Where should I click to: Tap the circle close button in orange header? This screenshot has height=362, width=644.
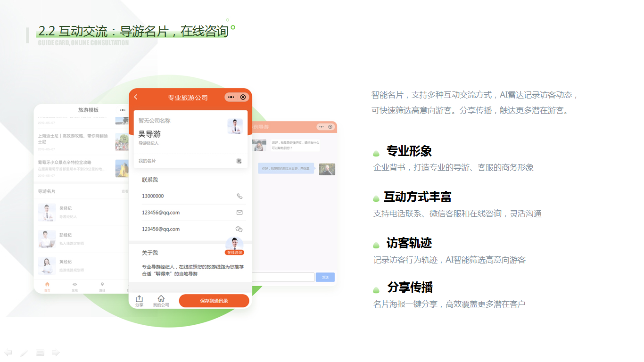click(x=243, y=97)
